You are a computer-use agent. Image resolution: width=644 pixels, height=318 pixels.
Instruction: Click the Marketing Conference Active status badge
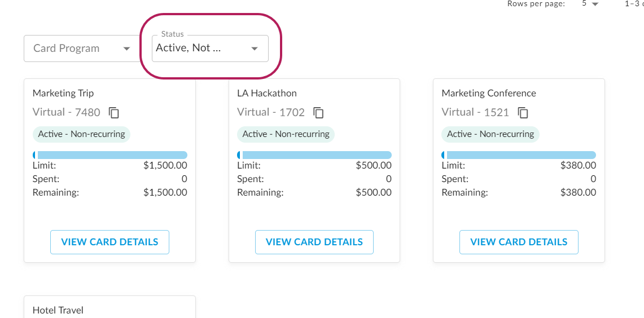coord(490,134)
